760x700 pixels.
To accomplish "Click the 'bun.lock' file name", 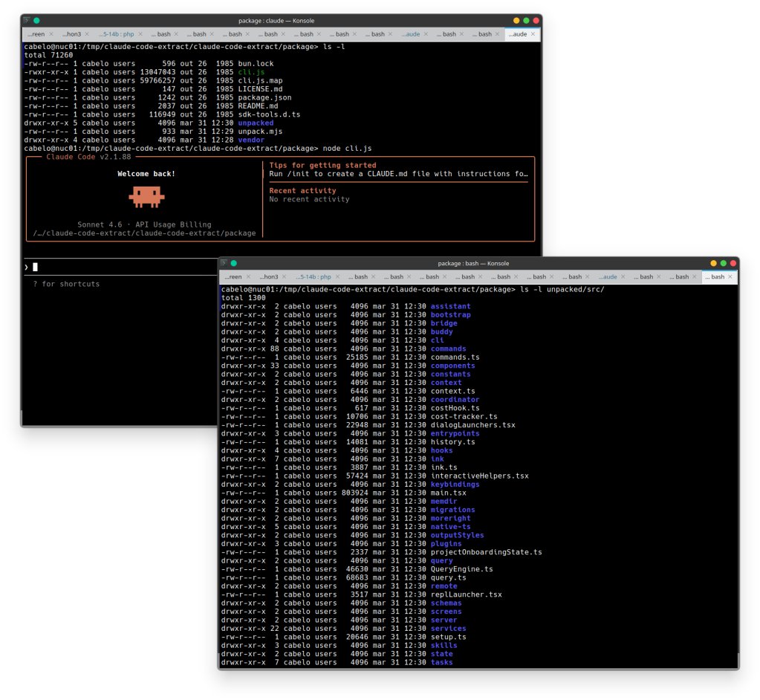I will 256,63.
